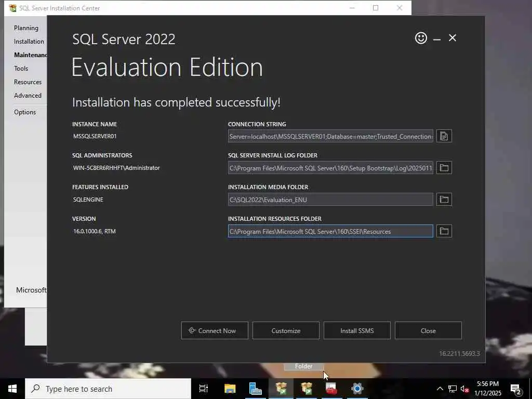
Task: Click the WIN-5C8ER6RHHFT\Administrator text
Action: [116, 168]
